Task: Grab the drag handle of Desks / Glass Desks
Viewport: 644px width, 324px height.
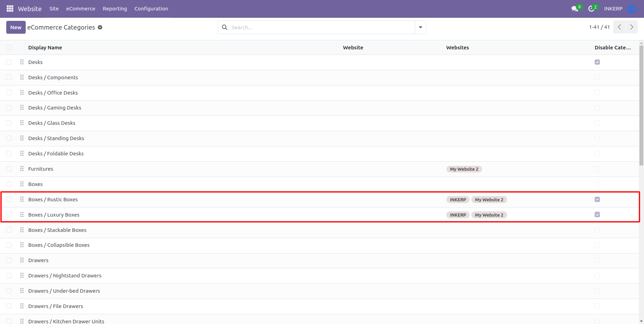Action: [22, 123]
